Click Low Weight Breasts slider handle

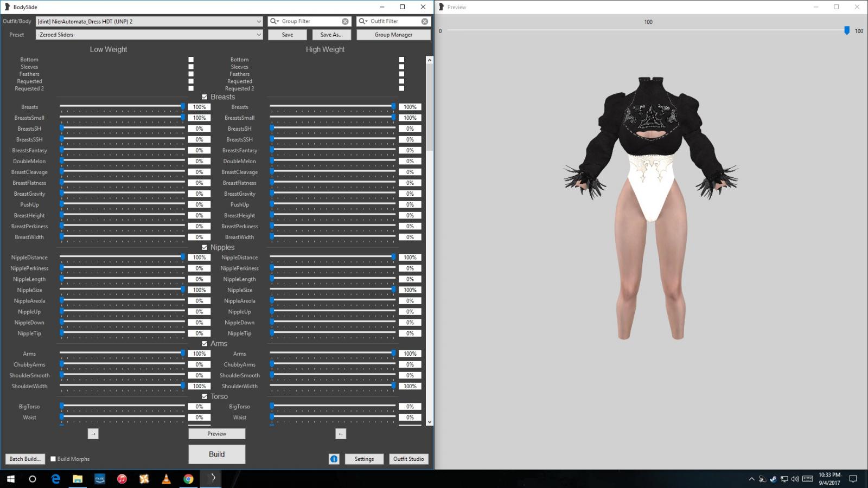pos(183,106)
